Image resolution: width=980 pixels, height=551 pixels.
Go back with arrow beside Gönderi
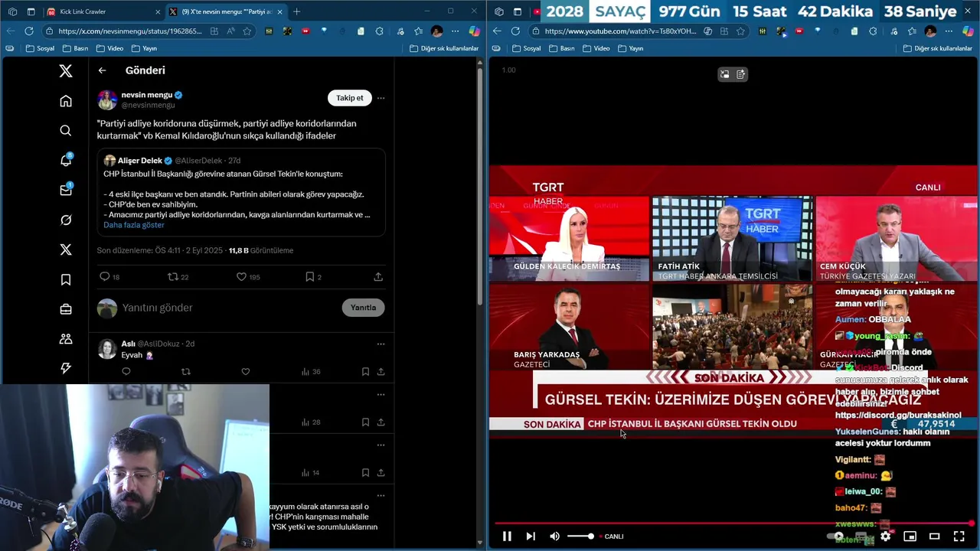tap(102, 70)
